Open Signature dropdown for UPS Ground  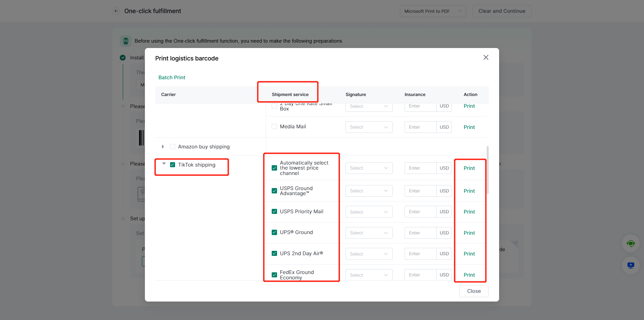click(369, 233)
